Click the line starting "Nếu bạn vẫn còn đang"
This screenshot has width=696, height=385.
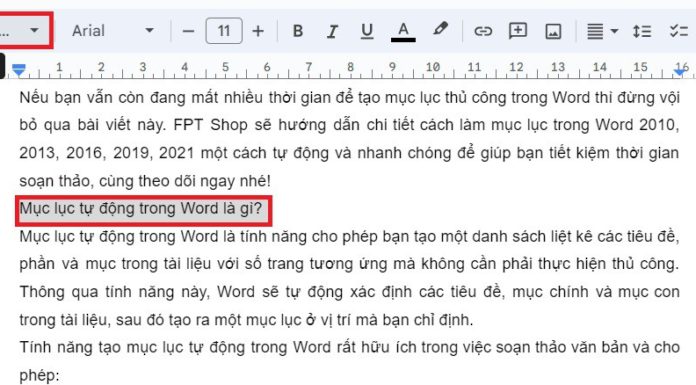(349, 97)
